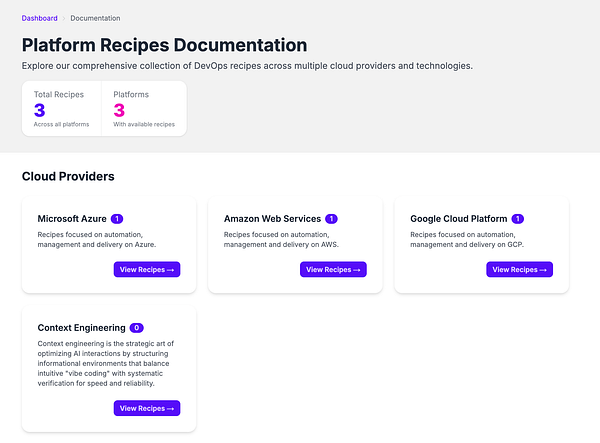Click the Total Recipes stat number
Image resolution: width=600 pixels, height=443 pixels.
pyautogui.click(x=40, y=110)
